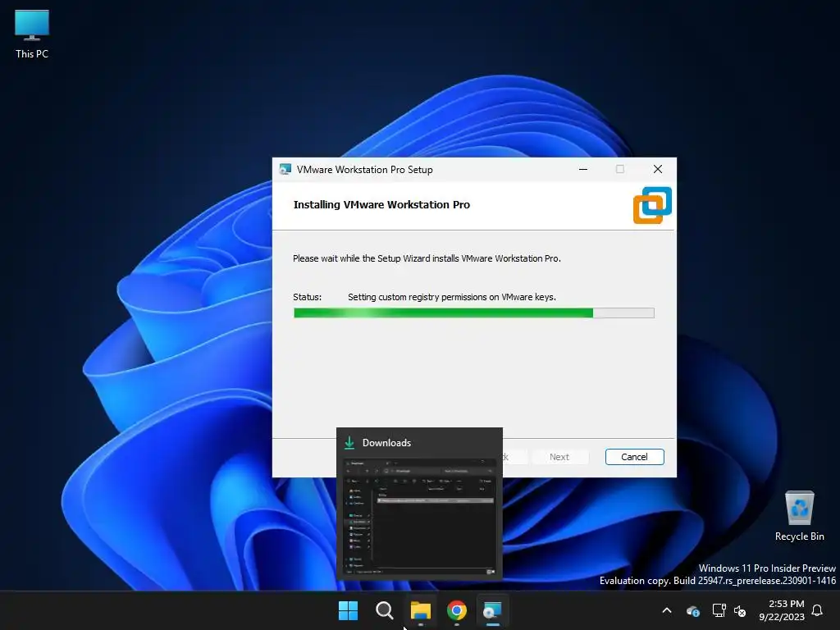840x630 pixels.
Task: Open the network status tray icon
Action: (x=719, y=610)
